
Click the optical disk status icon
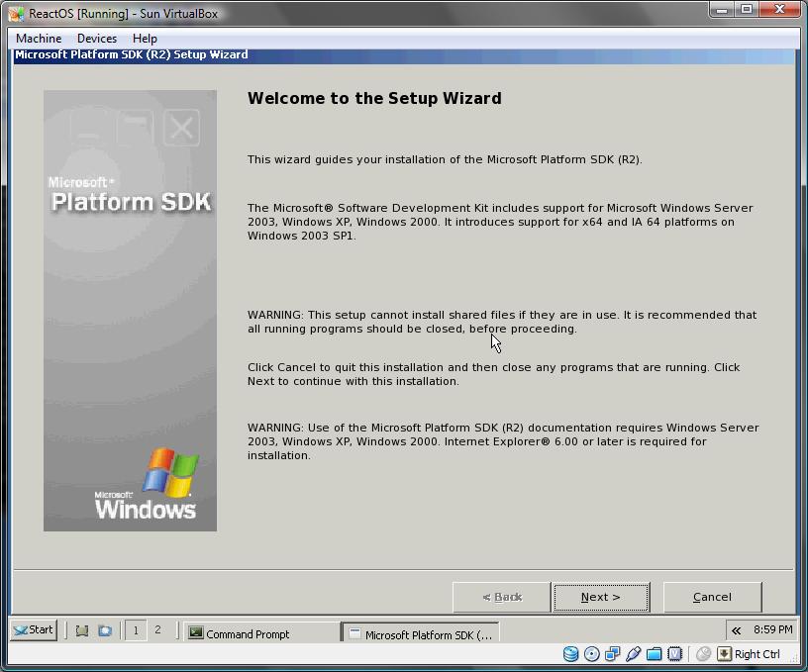(x=591, y=654)
